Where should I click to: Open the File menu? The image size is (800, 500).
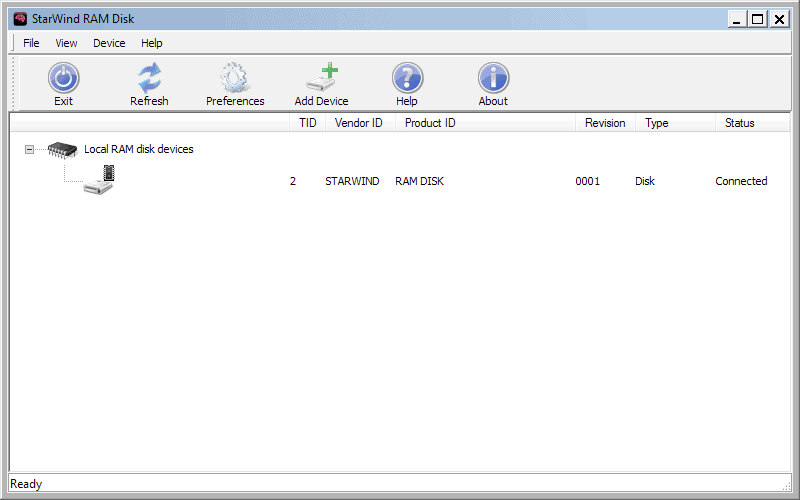pos(31,43)
